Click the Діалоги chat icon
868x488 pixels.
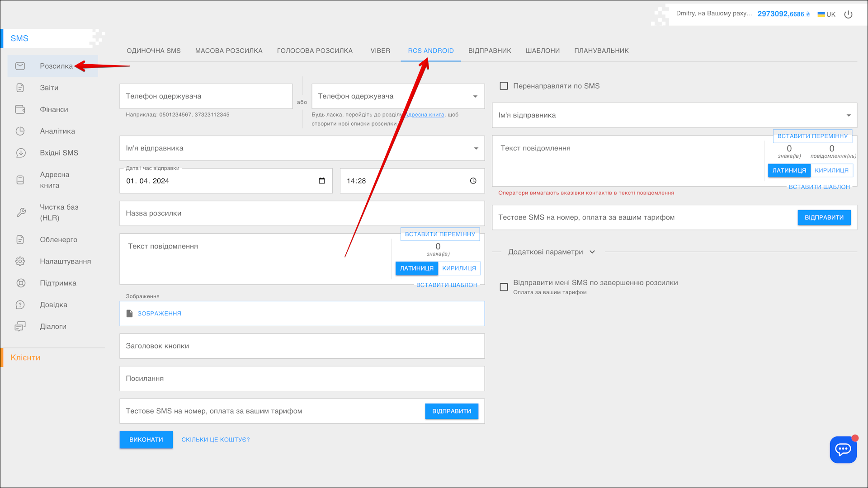(20, 326)
